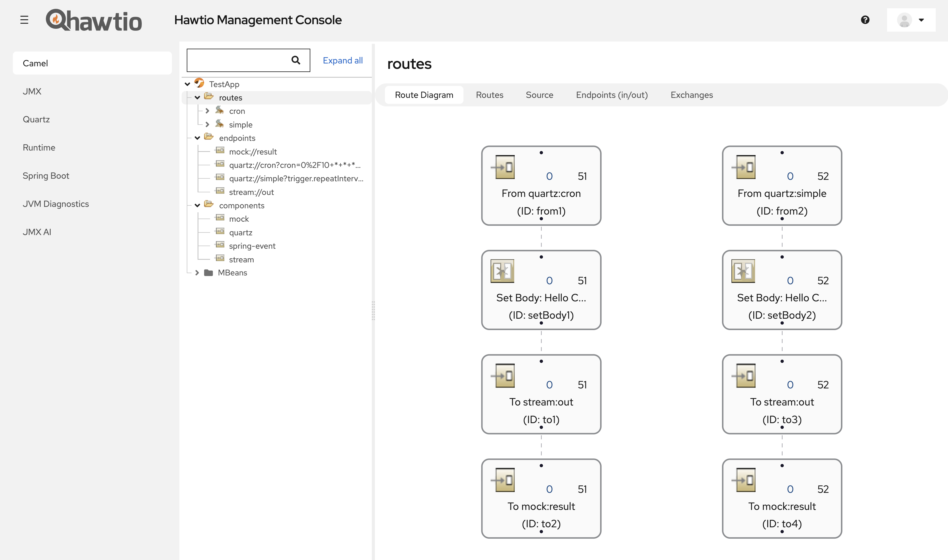This screenshot has width=948, height=560.
Task: Expand the MBeans folder
Action: tap(197, 273)
